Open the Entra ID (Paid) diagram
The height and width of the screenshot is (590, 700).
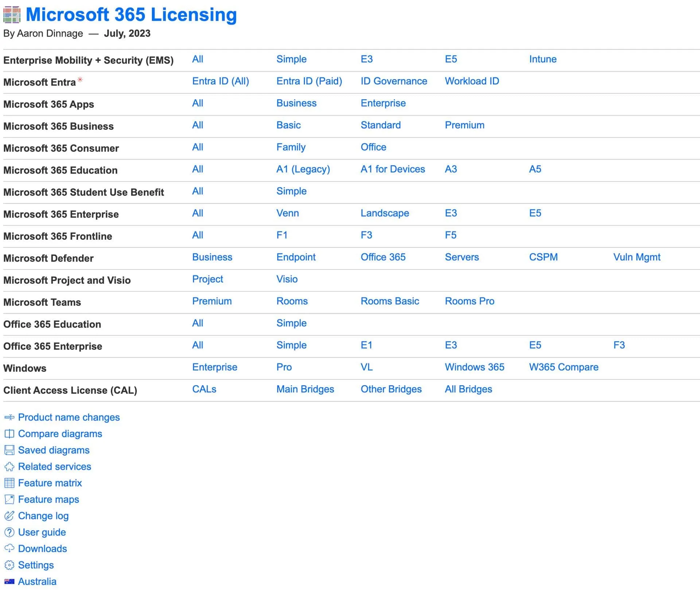coord(309,81)
